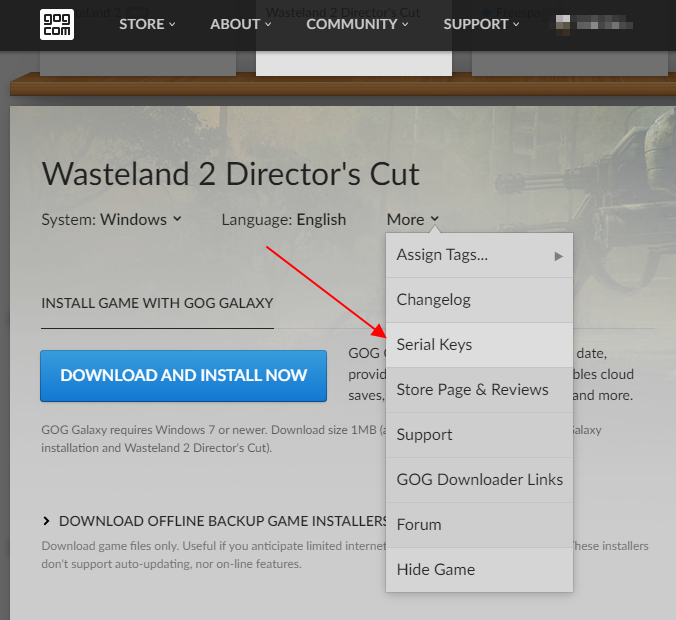Open the ABOUT menu
The height and width of the screenshot is (620, 676).
[241, 24]
